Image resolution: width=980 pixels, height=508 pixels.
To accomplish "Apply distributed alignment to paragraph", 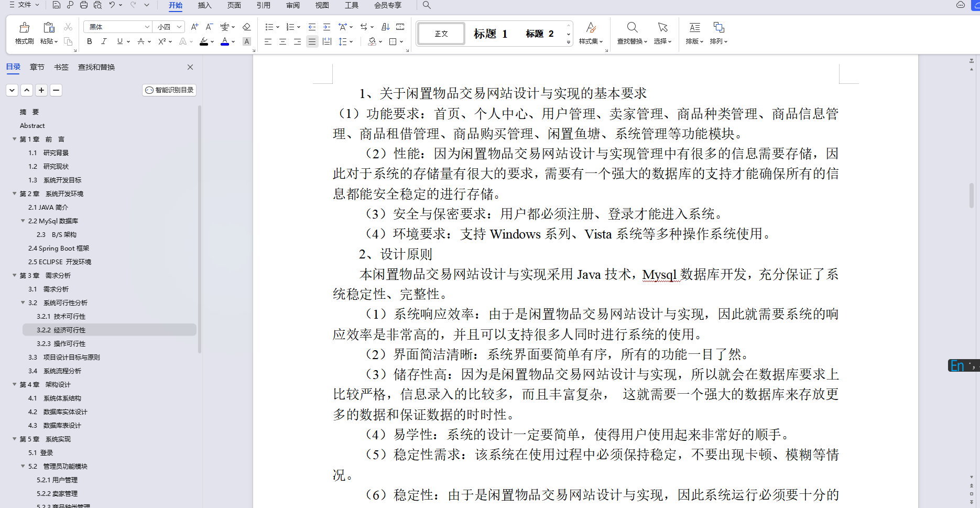I will [327, 41].
